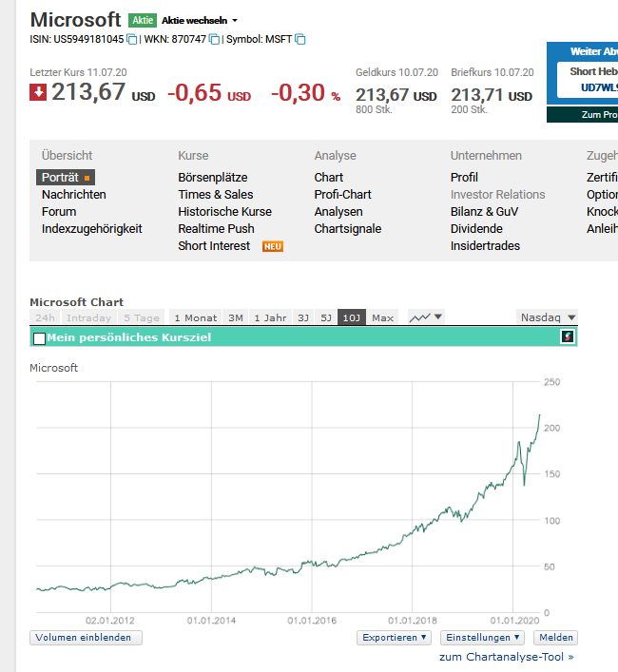Open Bilanz & GuV link
Viewport: 618px width, 672px height.
click(x=484, y=212)
